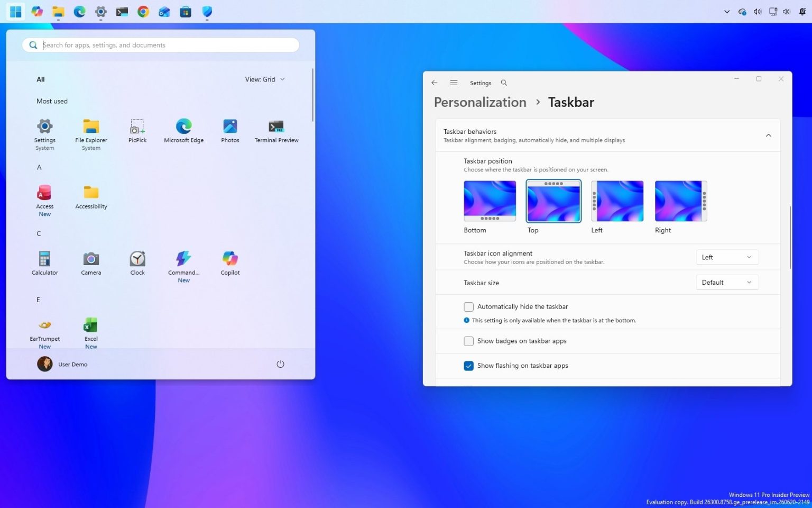Click the power button in the Start menu
Viewport: 812px width, 508px height.
(x=280, y=364)
